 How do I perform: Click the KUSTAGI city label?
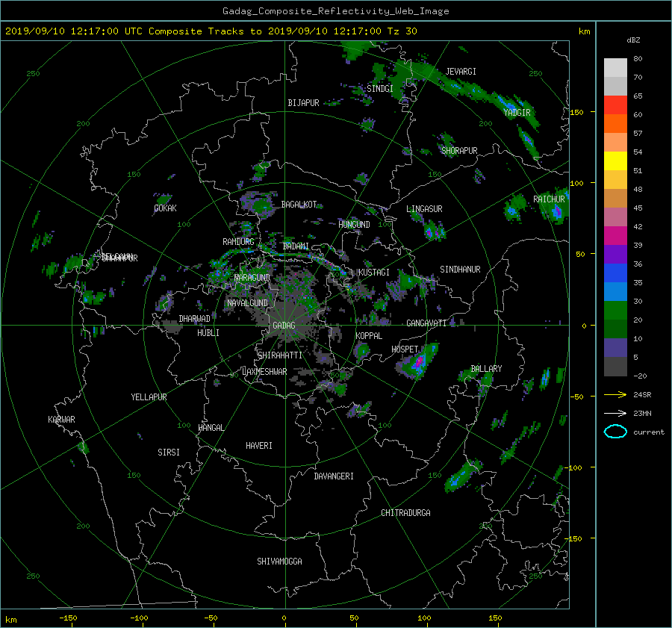[374, 273]
